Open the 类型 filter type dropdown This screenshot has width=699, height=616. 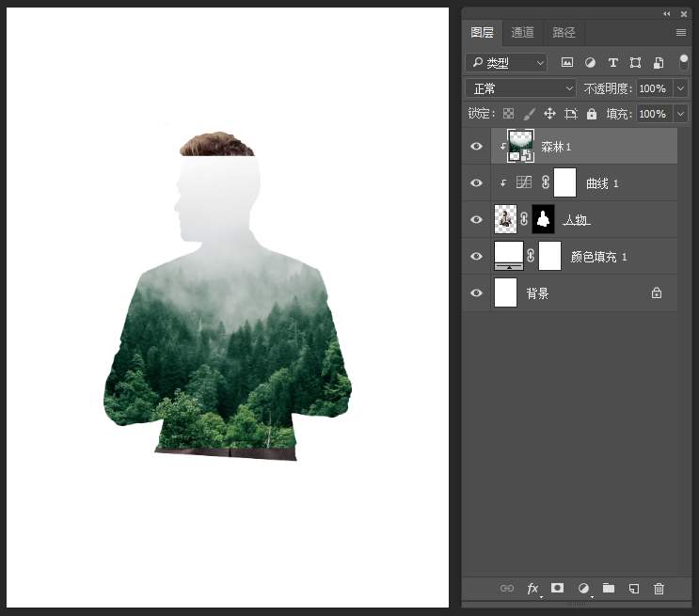[506, 63]
